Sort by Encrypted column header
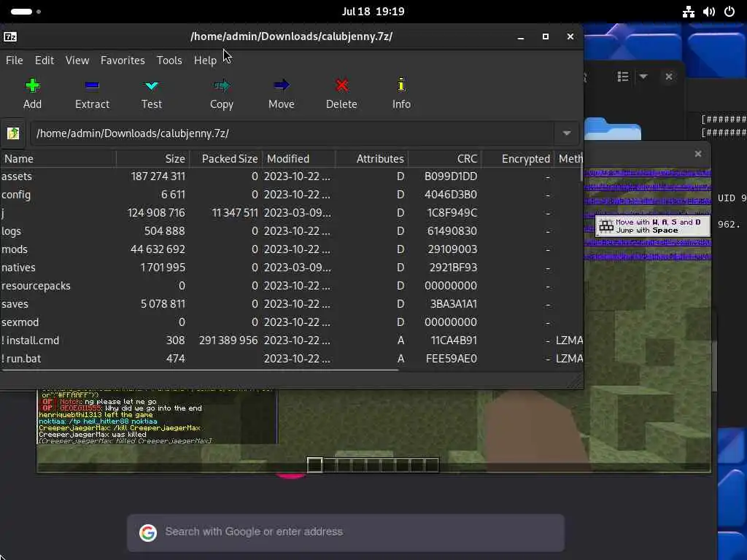Screen dimensions: 747x560 click(517, 158)
